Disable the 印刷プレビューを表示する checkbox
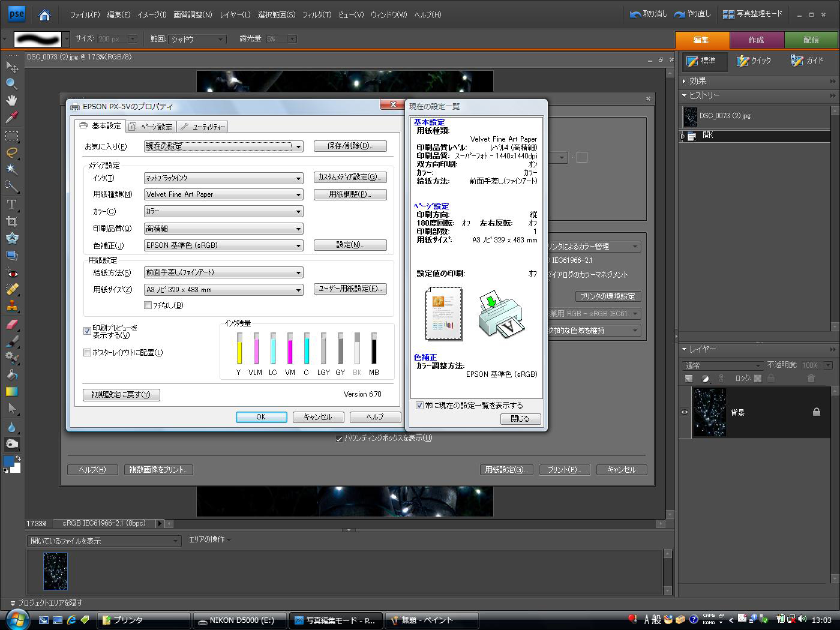This screenshot has height=630, width=840. [x=88, y=331]
